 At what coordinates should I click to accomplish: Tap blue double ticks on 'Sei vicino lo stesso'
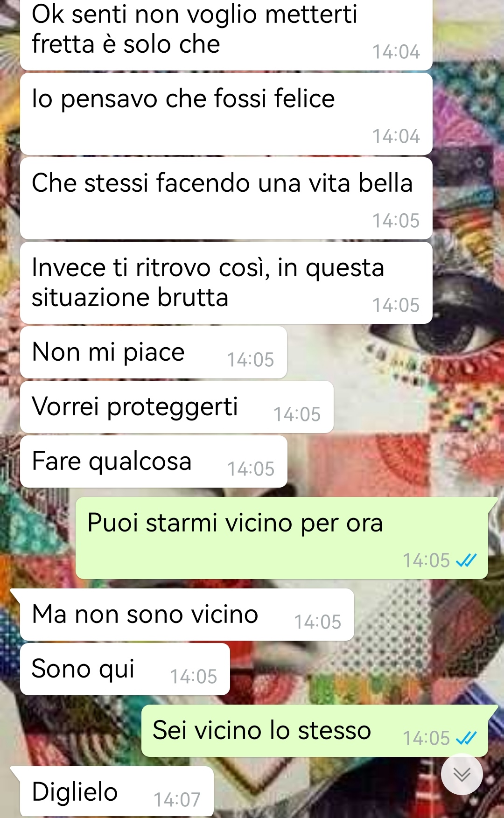pyautogui.click(x=466, y=738)
